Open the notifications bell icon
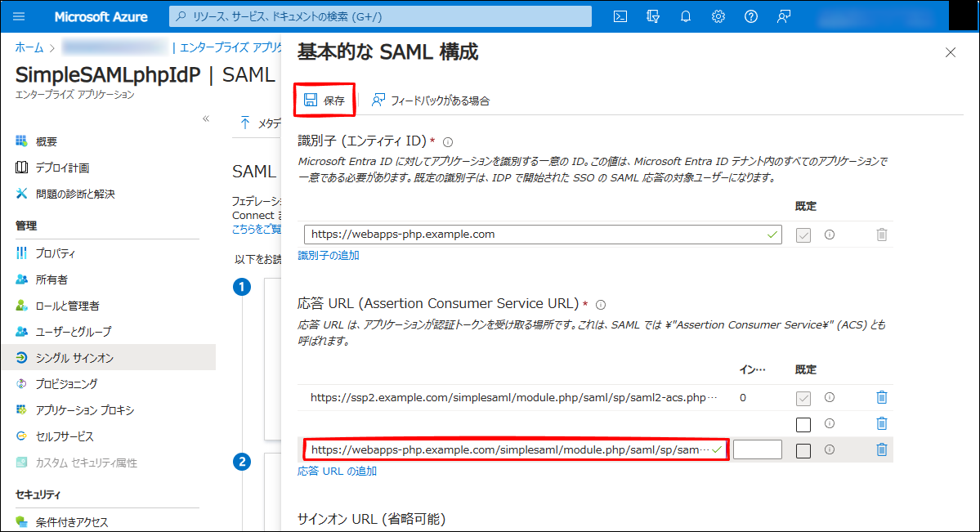Screen dimensions: 980x532 686,16
